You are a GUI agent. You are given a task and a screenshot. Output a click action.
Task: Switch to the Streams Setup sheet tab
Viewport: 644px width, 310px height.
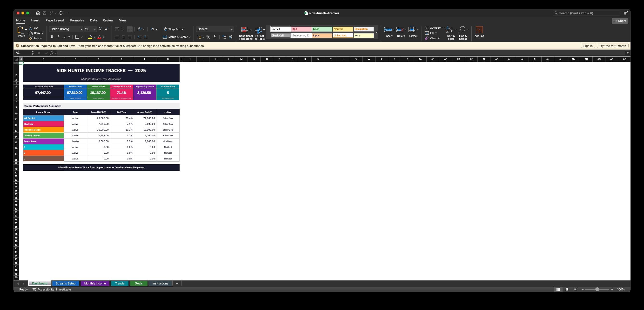[66, 283]
